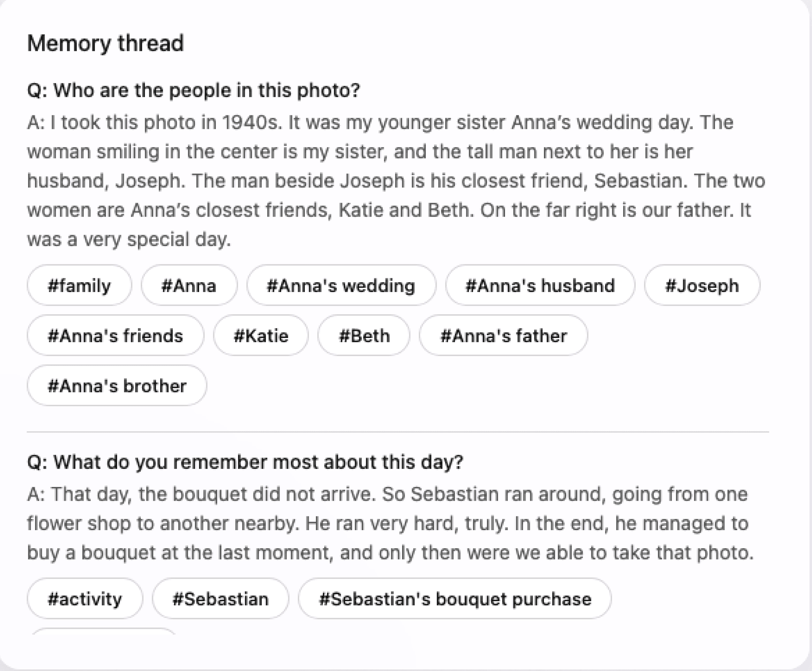Click question 'What do you remember most about this day?'

245,462
